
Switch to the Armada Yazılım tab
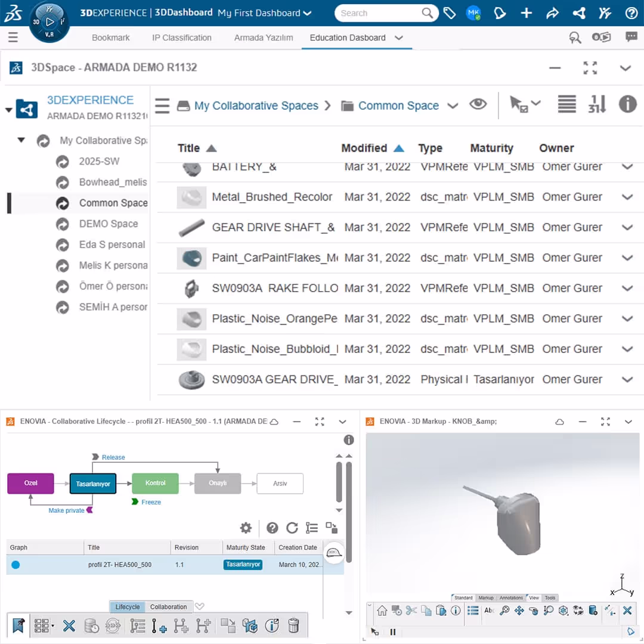click(x=264, y=38)
